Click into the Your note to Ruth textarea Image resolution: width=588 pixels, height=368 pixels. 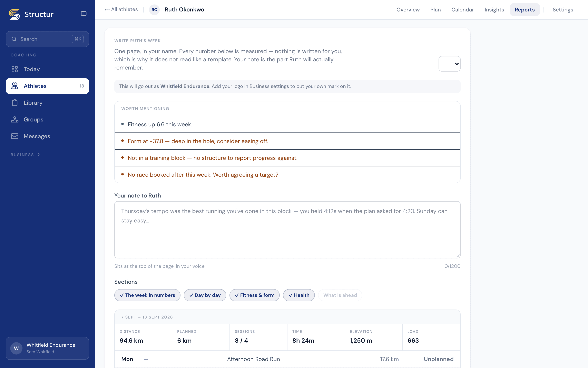(287, 230)
